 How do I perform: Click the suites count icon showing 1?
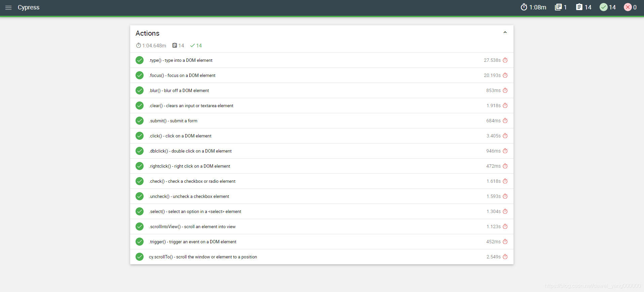point(558,7)
